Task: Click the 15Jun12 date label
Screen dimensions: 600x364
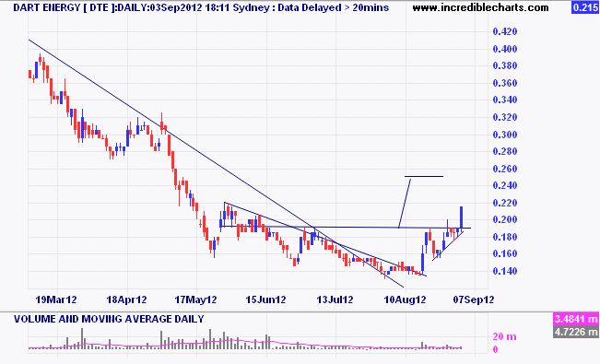Action: point(265,299)
